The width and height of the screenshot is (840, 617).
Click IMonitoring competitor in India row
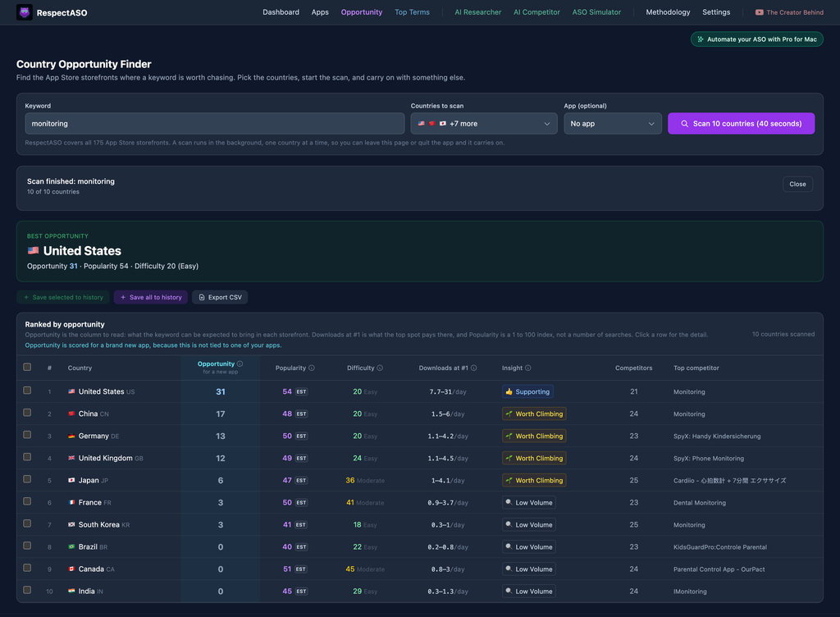(690, 592)
